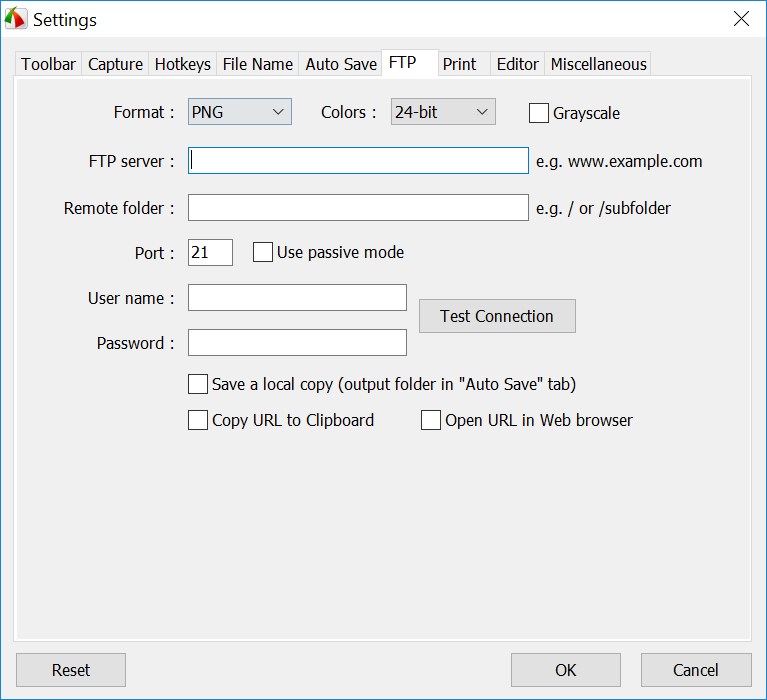
Task: Check Copy URL to Clipboard
Action: point(198,420)
